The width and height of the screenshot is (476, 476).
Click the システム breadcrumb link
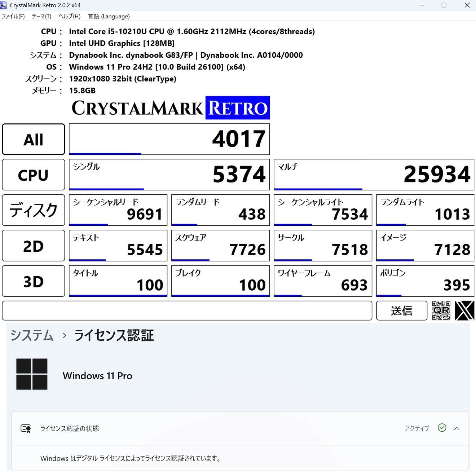click(32, 335)
